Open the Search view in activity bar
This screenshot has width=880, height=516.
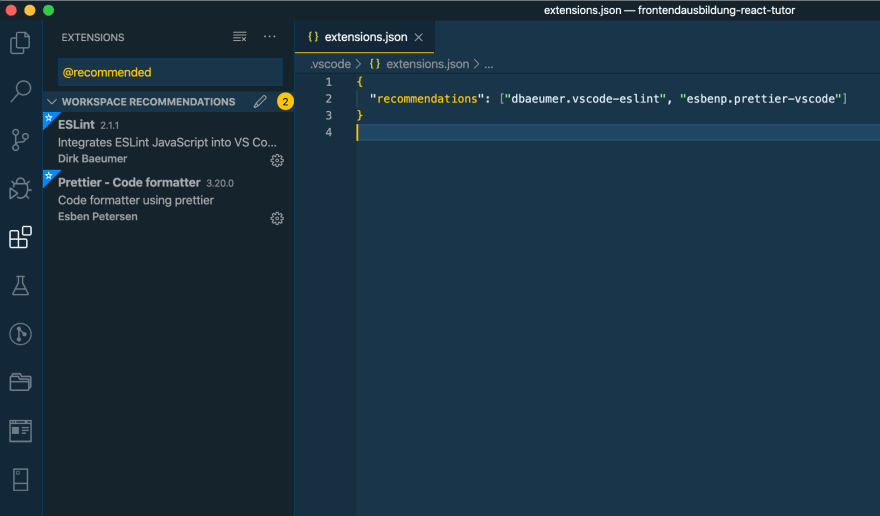point(20,91)
